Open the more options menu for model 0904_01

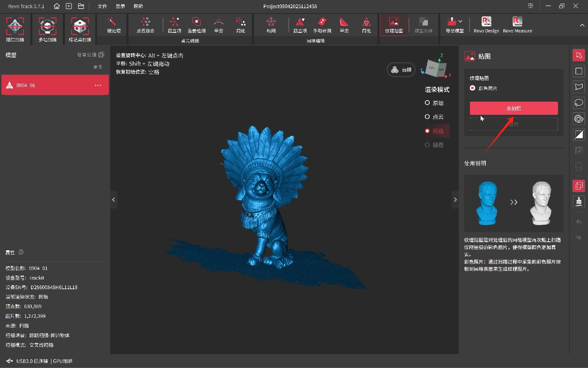coord(98,85)
